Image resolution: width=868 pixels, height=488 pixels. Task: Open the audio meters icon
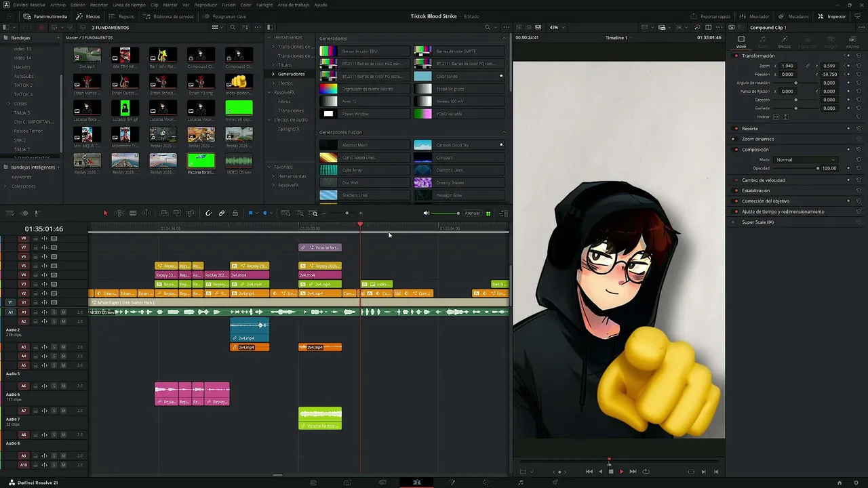(488, 213)
